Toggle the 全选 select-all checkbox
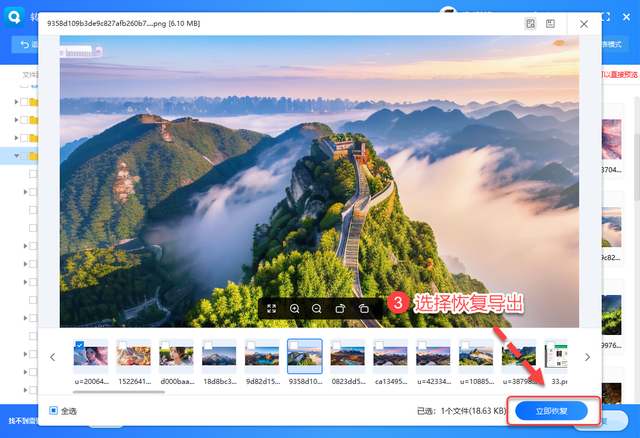 point(53,410)
